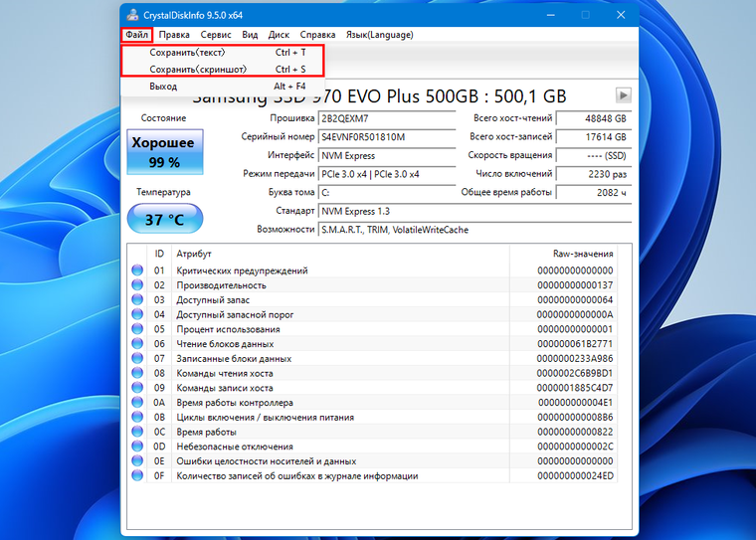Click status orb for Доступный запасной порог
756x540 pixels.
137,314
